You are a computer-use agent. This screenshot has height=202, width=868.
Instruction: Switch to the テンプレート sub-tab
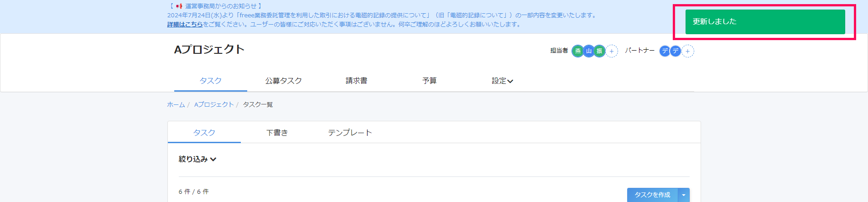click(x=350, y=133)
